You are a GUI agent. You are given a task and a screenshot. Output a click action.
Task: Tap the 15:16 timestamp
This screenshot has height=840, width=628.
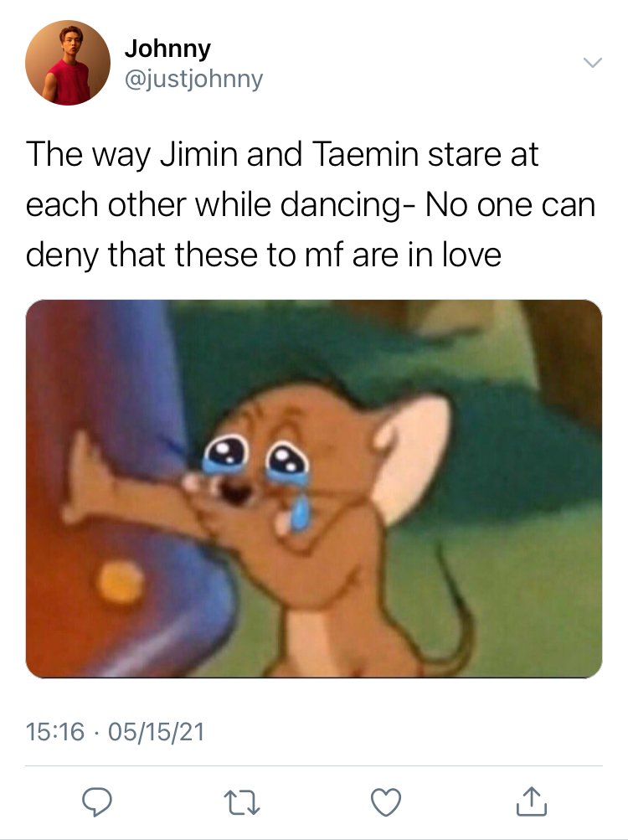(55, 732)
